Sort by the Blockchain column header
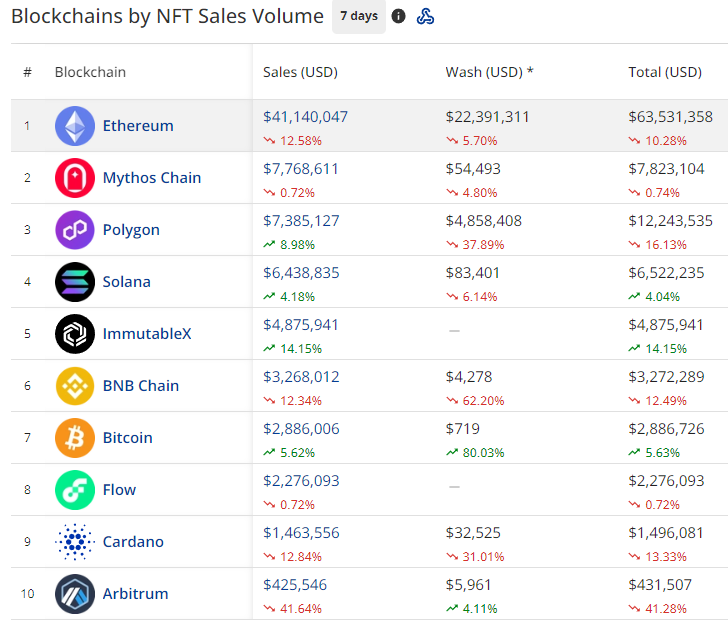This screenshot has height=620, width=728. (90, 72)
